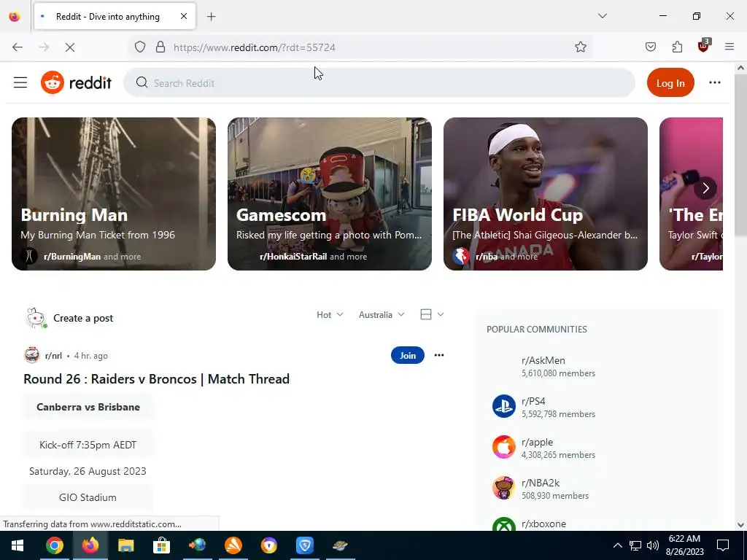The height and width of the screenshot is (560, 747).
Task: Click the r/xboxone community icon
Action: point(503,525)
